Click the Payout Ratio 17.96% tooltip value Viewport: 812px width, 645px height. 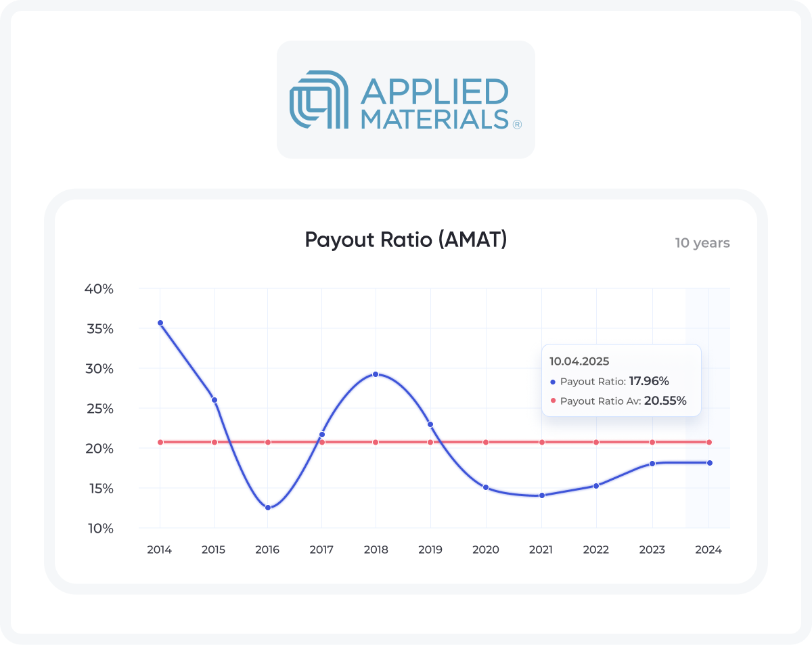(x=649, y=381)
